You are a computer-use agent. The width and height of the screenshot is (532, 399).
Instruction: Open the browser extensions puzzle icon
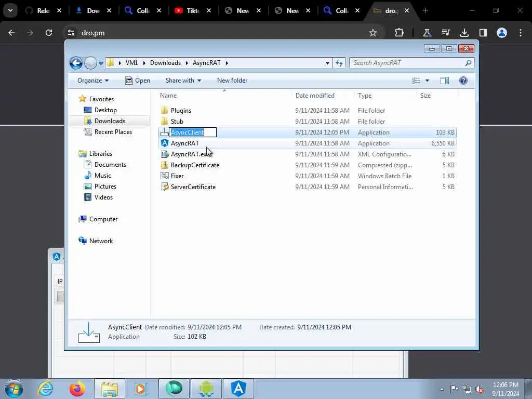[399, 33]
